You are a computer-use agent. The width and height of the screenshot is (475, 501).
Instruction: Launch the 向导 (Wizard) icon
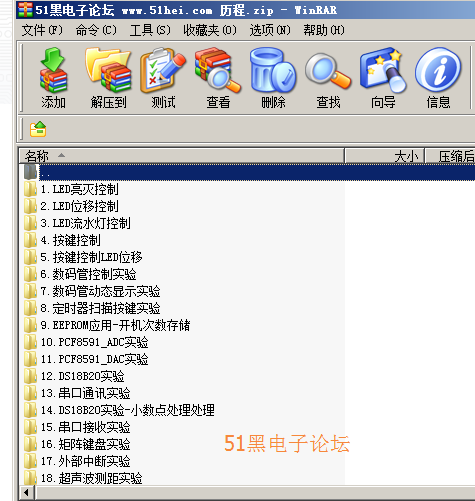[x=383, y=78]
